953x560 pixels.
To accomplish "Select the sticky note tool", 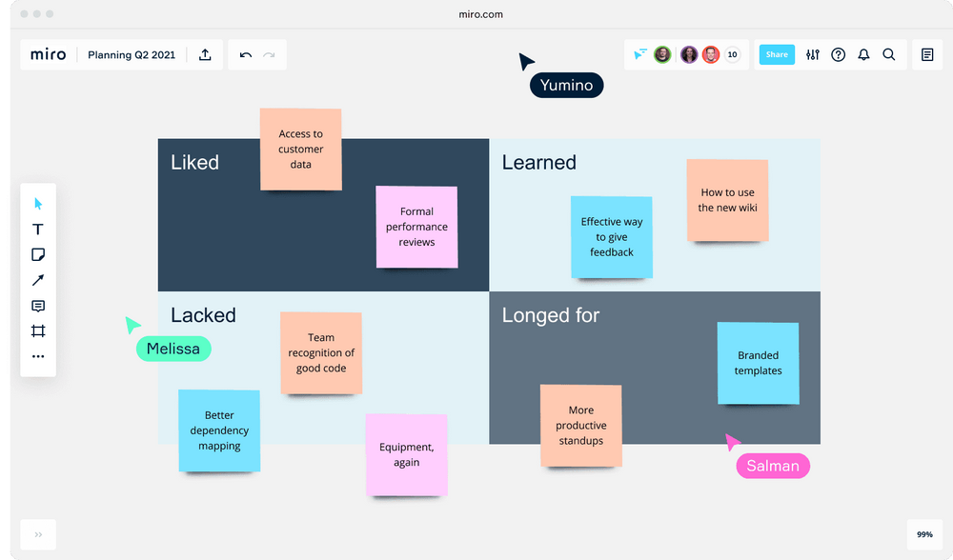I will (x=38, y=254).
